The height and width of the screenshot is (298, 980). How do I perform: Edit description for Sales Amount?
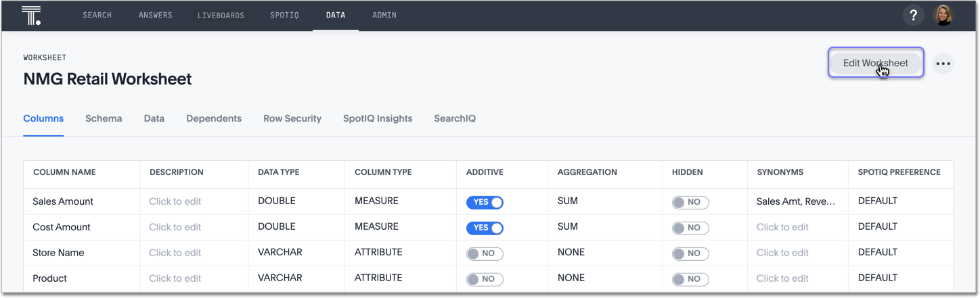(175, 201)
